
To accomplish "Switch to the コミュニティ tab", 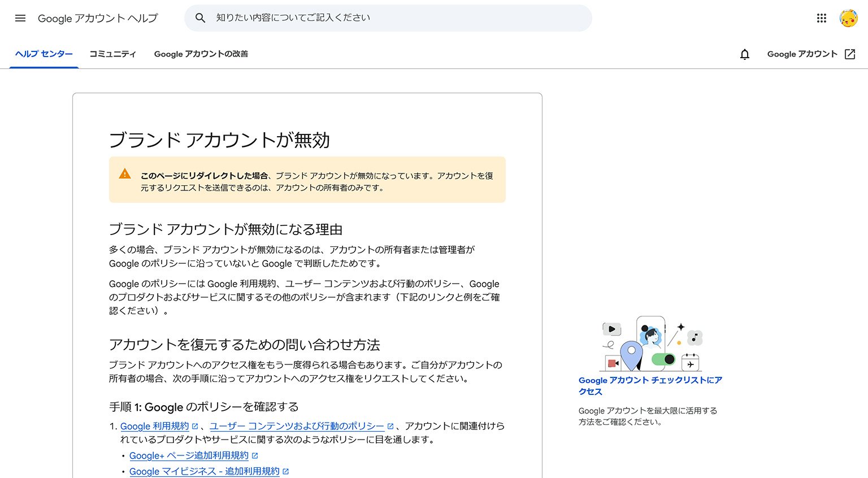I will pyautogui.click(x=112, y=54).
